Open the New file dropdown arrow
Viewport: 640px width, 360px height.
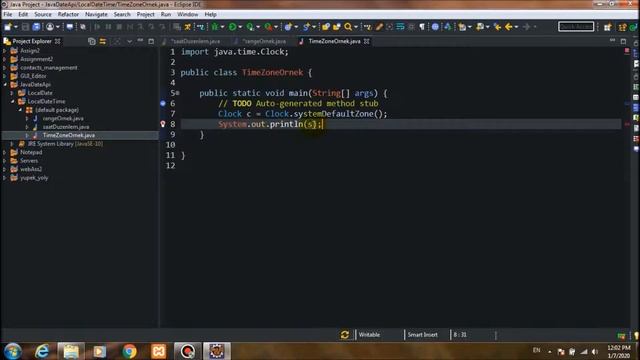(x=16, y=27)
